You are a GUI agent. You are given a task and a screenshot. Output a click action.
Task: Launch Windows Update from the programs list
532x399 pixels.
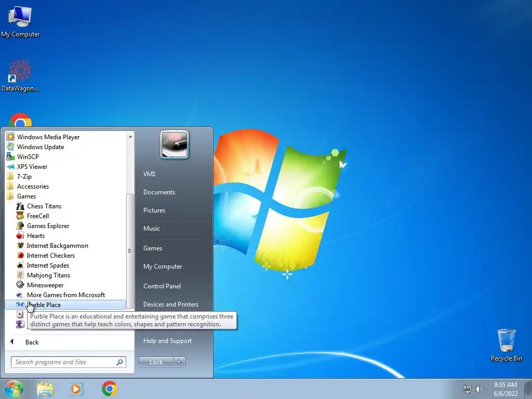[41, 147]
